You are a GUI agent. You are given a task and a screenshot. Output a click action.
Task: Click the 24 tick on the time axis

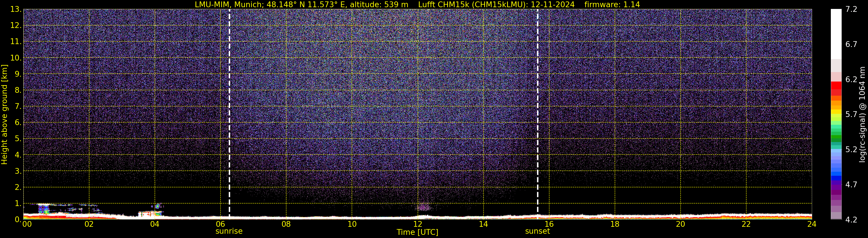tap(811, 224)
